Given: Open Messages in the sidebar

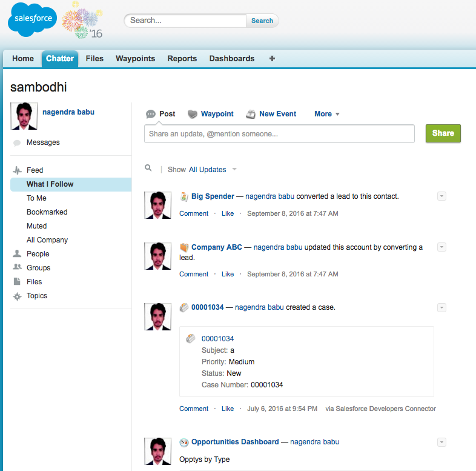Looking at the screenshot, I should point(43,142).
